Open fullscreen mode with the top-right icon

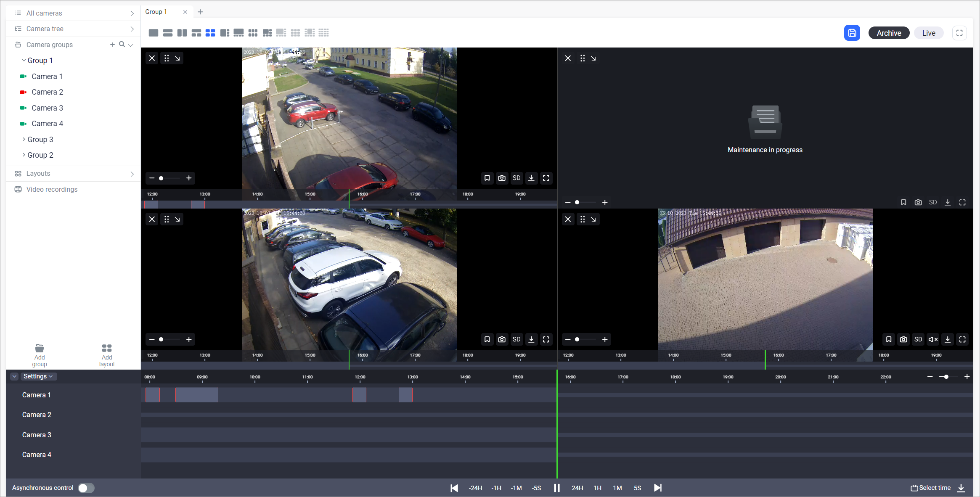959,33
